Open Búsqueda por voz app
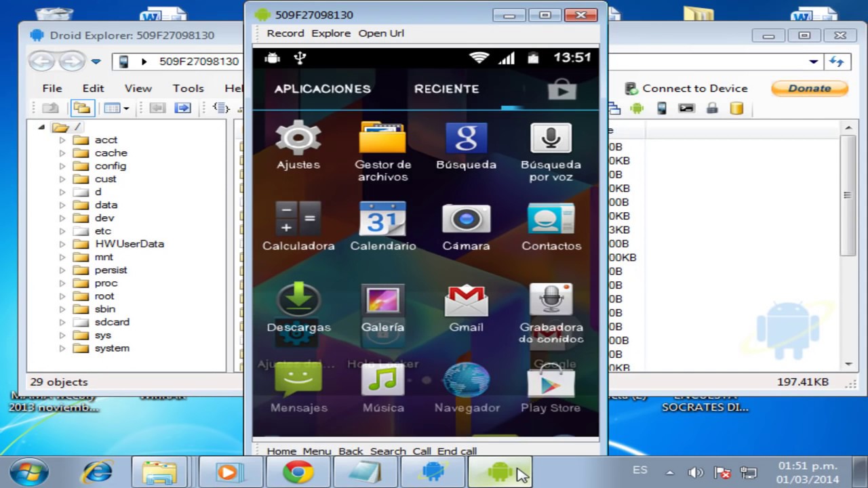 coord(551,151)
